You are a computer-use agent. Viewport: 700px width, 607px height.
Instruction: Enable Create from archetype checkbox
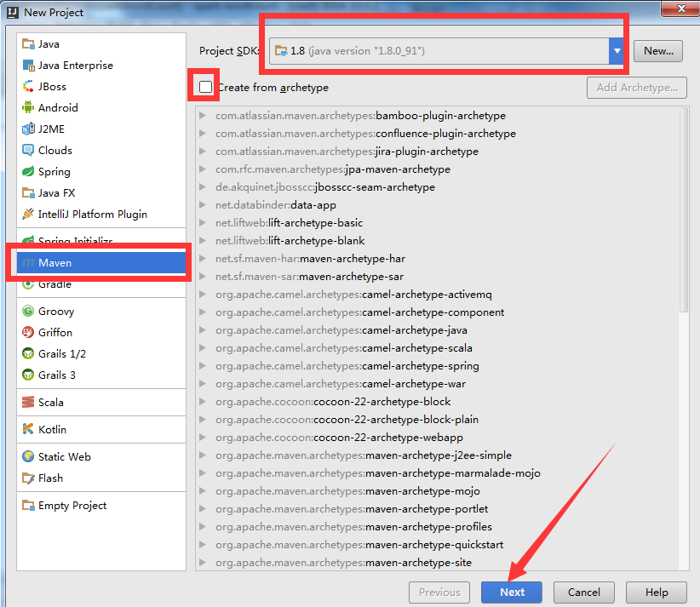(206, 87)
